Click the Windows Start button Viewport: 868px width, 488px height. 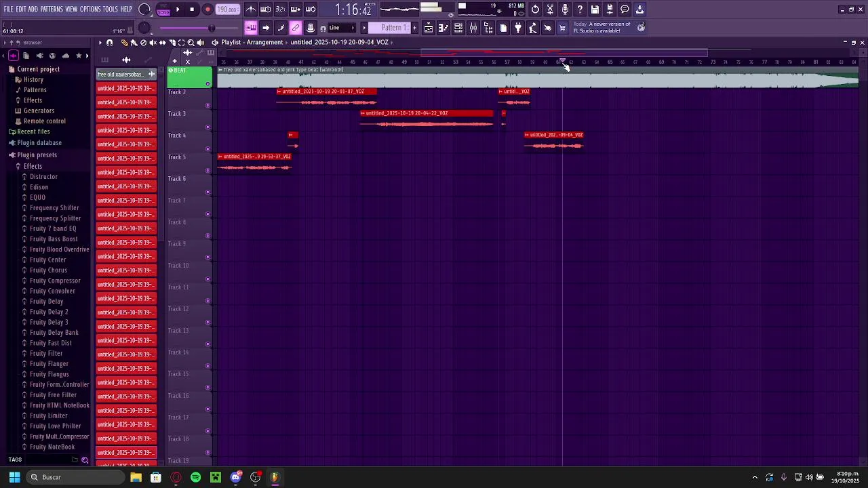[x=14, y=477]
